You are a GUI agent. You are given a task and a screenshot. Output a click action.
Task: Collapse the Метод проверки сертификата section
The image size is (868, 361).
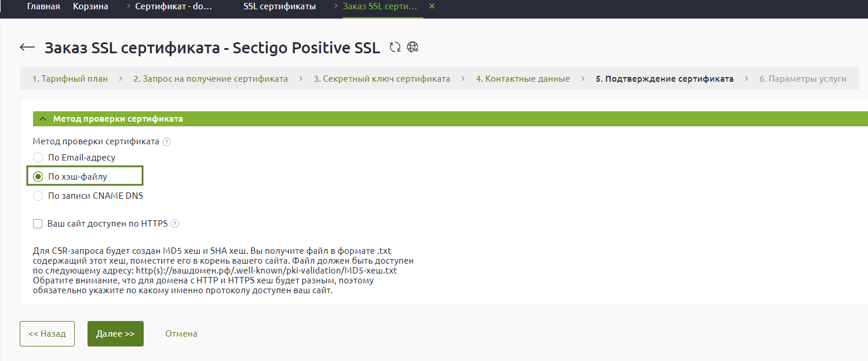pos(42,119)
